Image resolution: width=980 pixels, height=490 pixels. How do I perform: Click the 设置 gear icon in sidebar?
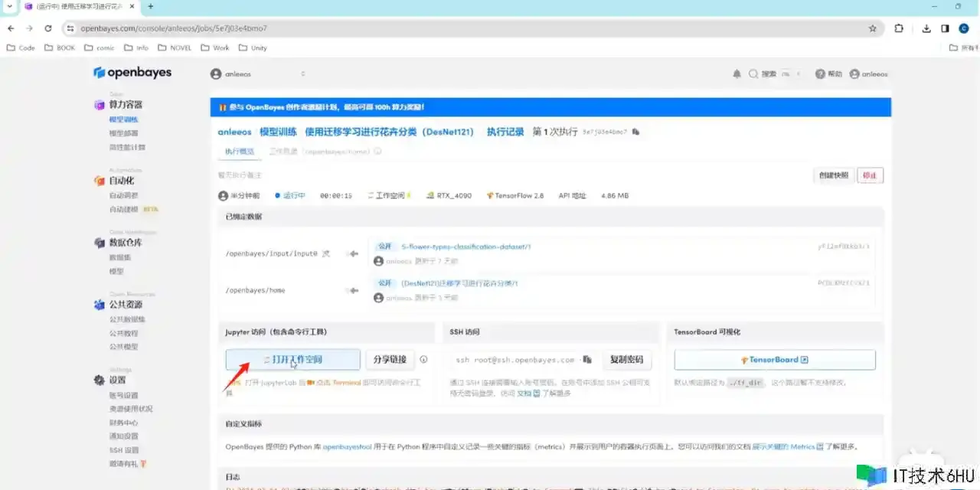coord(99,381)
